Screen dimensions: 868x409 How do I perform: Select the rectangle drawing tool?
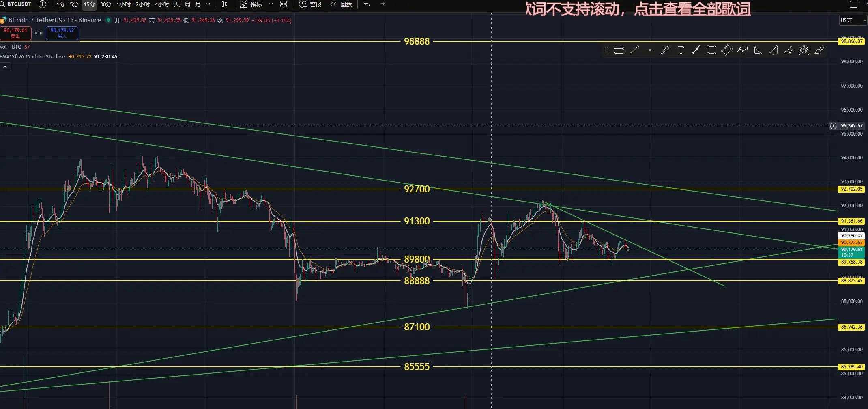pos(711,50)
